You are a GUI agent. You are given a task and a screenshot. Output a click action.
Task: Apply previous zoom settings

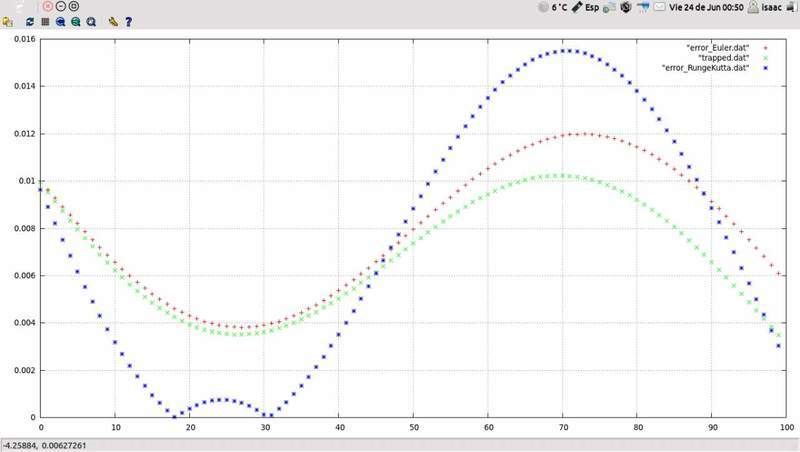61,21
